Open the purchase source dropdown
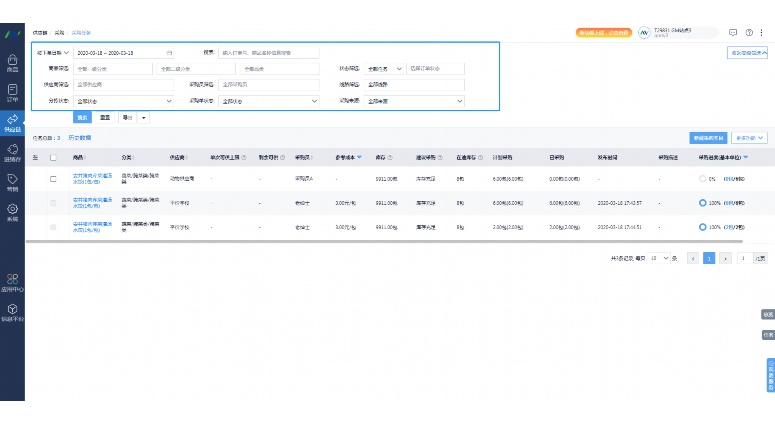This screenshot has height=424, width=775. coord(414,101)
